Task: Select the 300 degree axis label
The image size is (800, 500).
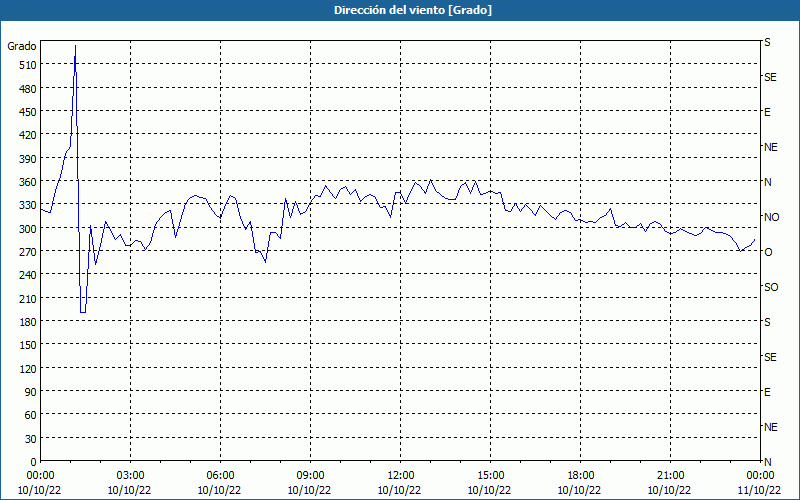Action: tap(28, 229)
